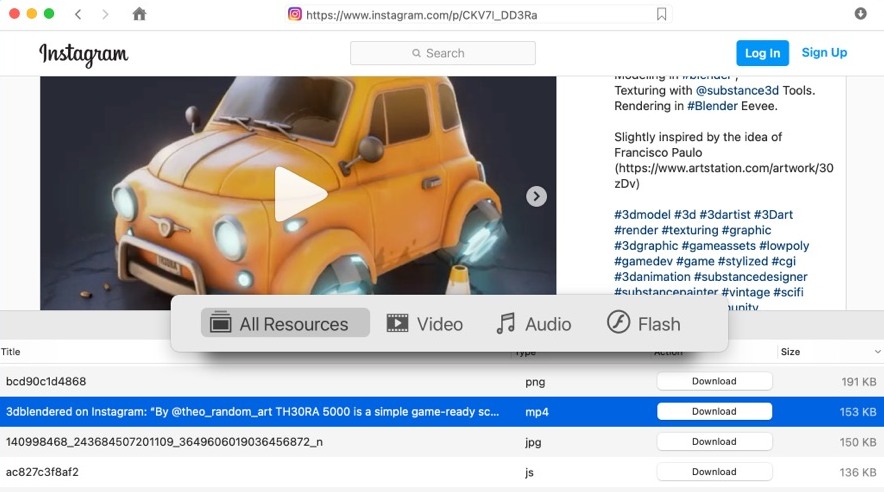Viewport: 884px width, 492px height.
Task: Open the #gameassets hashtag
Action: coord(718,246)
